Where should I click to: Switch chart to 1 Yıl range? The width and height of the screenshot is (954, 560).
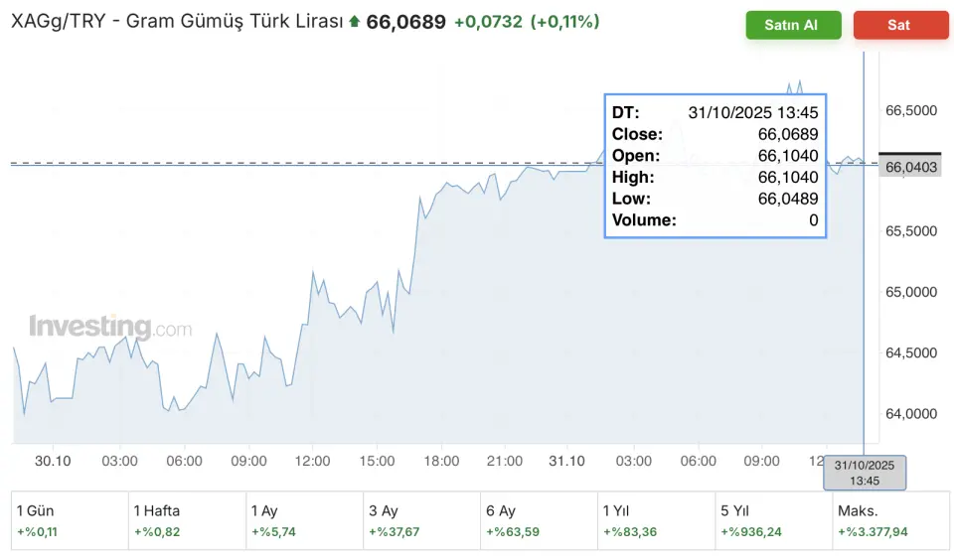point(656,520)
